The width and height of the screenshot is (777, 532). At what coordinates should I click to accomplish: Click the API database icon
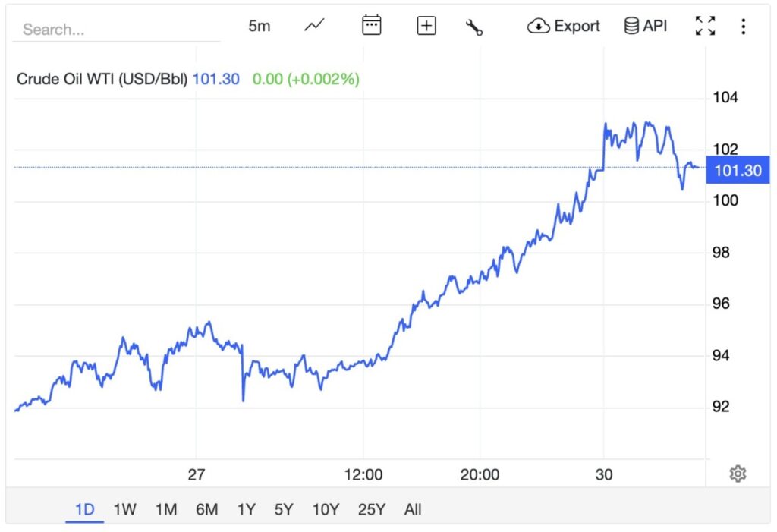point(631,25)
